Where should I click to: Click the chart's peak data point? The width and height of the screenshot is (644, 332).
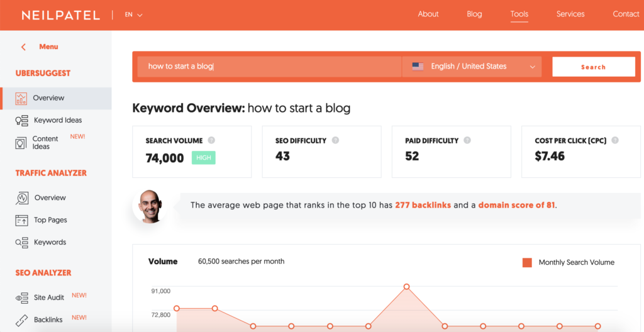tap(407, 286)
